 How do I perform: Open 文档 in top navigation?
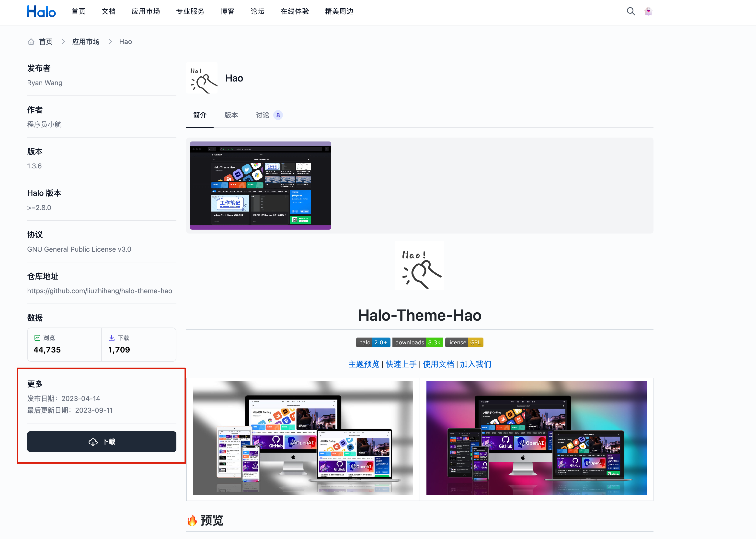tap(108, 12)
